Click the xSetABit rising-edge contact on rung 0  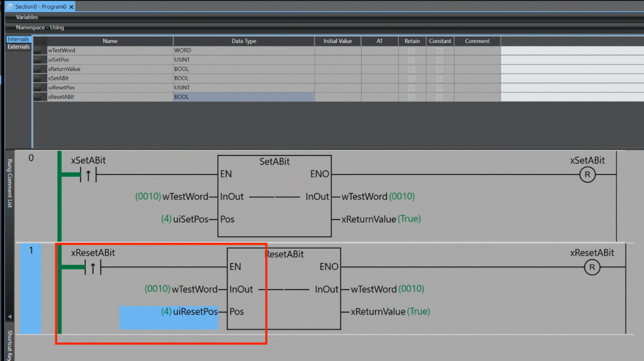click(x=89, y=175)
